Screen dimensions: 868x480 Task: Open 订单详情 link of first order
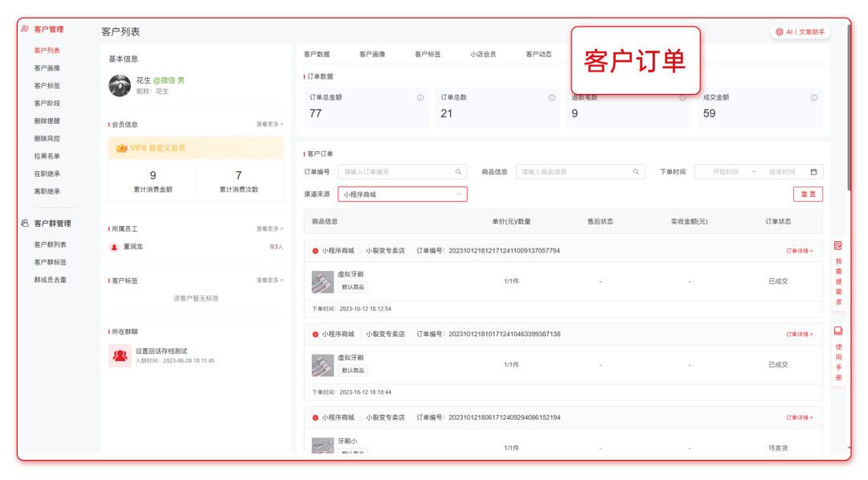point(799,251)
